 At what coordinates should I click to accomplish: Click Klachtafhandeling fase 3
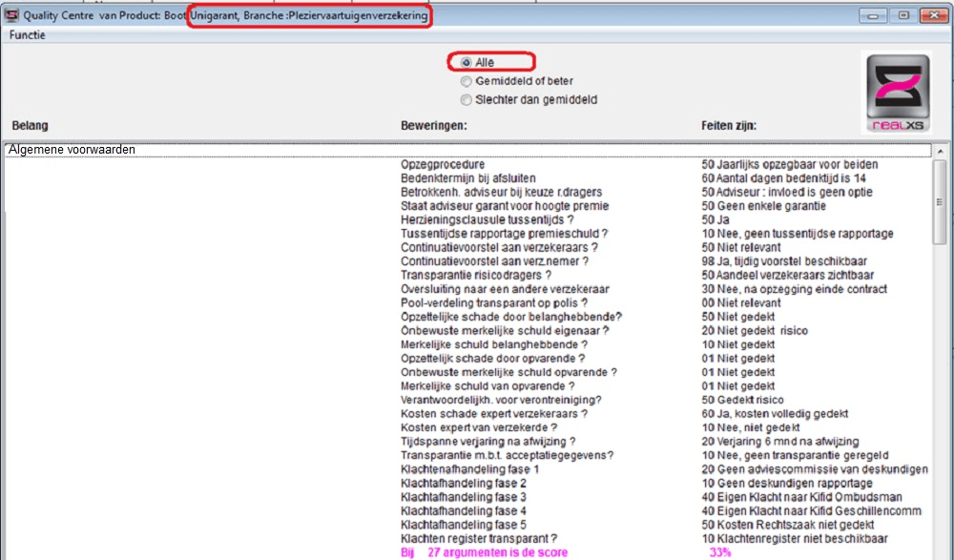(464, 497)
